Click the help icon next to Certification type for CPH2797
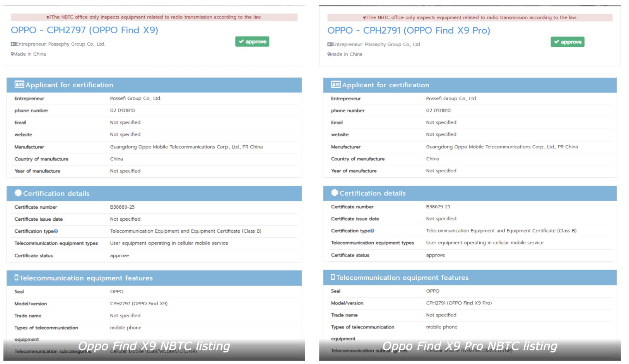 click(56, 231)
